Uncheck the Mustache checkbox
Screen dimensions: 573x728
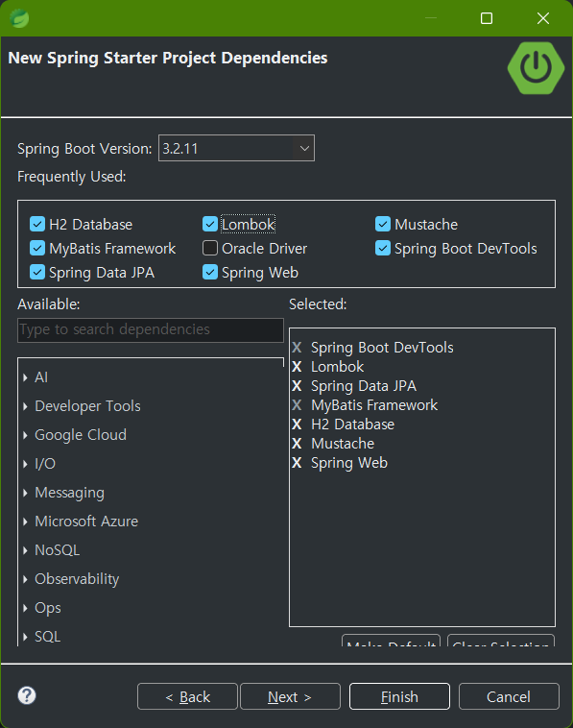(383, 224)
